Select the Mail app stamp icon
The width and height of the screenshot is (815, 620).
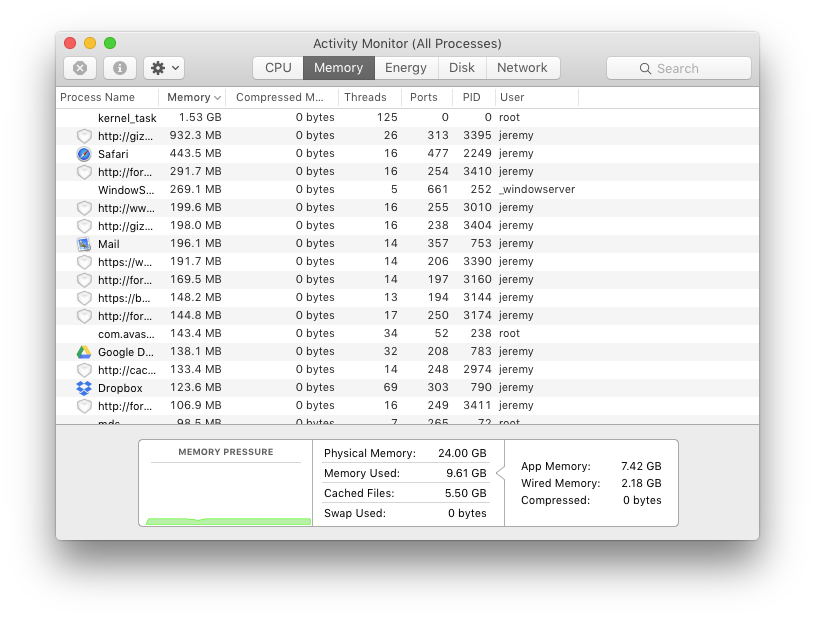pos(84,244)
